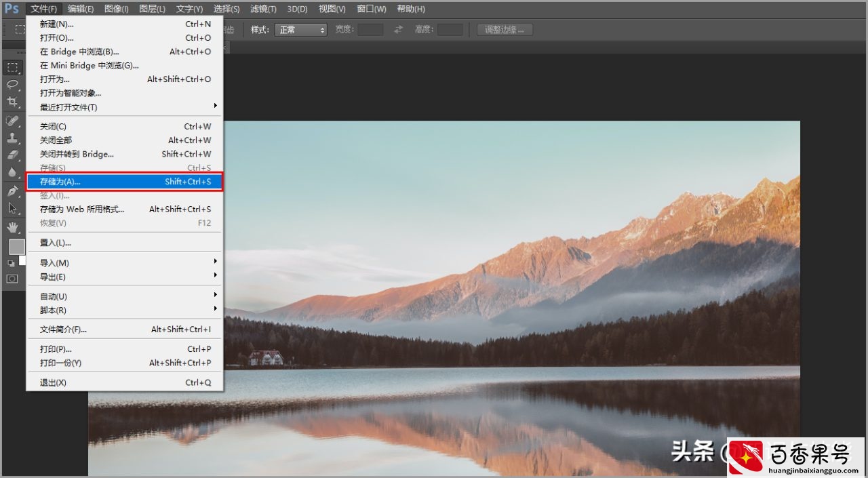Choose 打开为... menu entry
Image resolution: width=868 pixels, height=478 pixels.
(124, 79)
